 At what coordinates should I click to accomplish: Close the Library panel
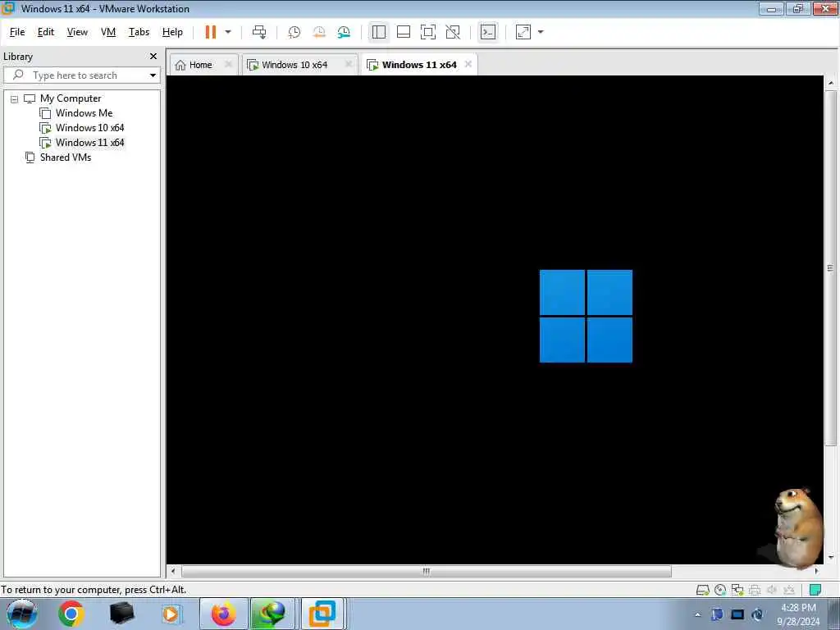(x=153, y=57)
